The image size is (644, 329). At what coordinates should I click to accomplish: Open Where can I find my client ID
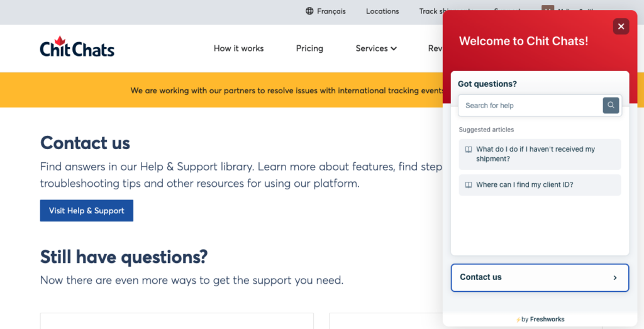click(x=540, y=185)
